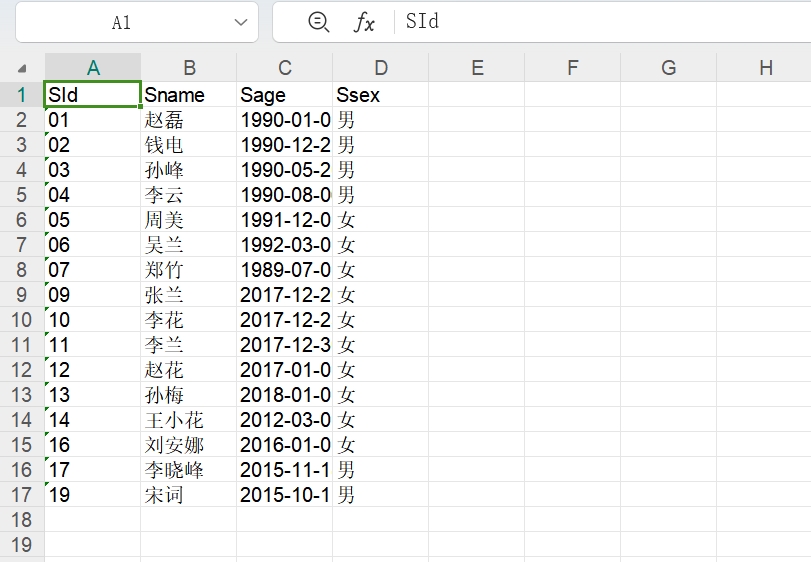Select the cell containing 李晓峰
This screenshot has width=811, height=562.
click(188, 470)
